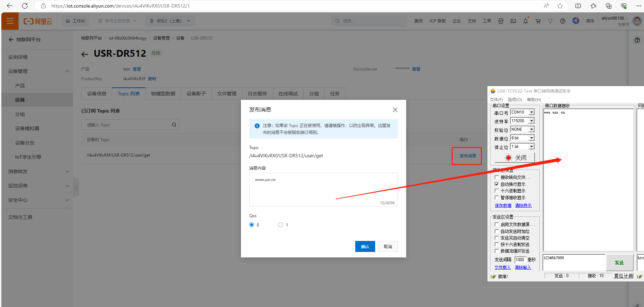Click the Cloud Shell terminal icon

(513, 21)
